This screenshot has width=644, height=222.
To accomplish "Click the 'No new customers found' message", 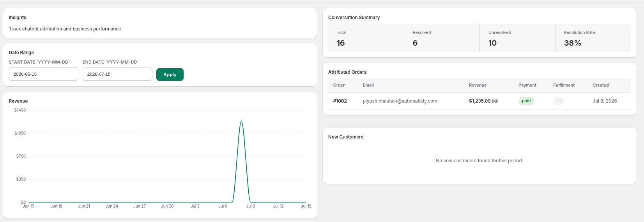I will (479, 161).
